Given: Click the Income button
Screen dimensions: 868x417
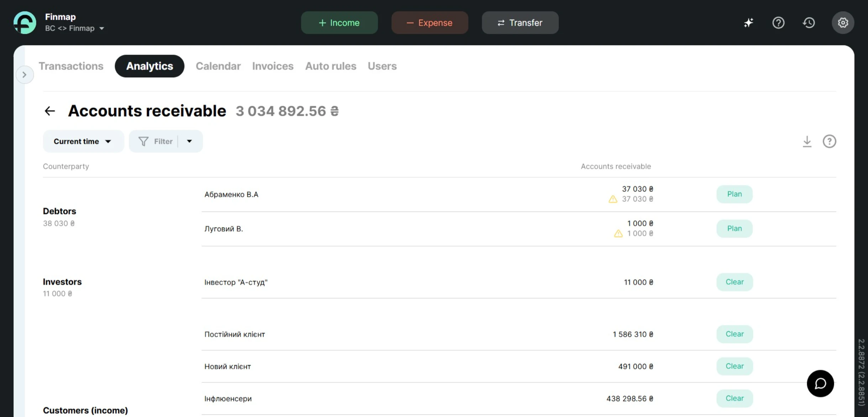Looking at the screenshot, I should coord(339,22).
